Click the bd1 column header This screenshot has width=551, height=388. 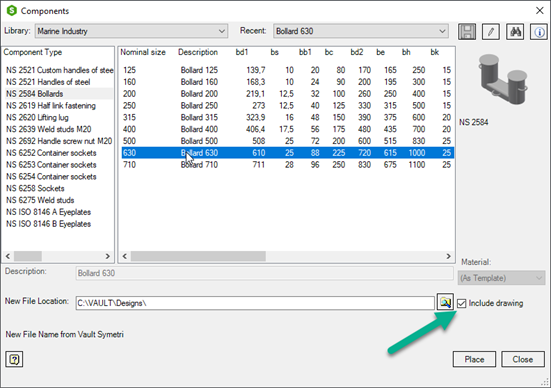[x=242, y=52]
